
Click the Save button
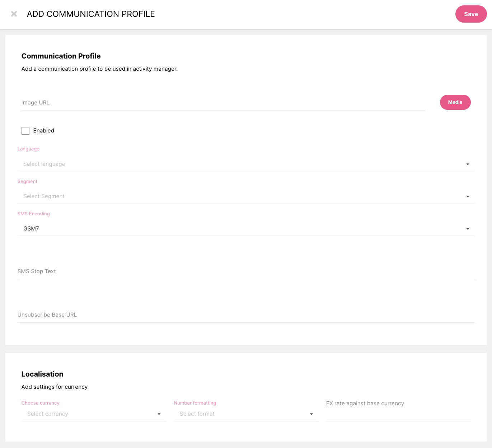point(471,14)
